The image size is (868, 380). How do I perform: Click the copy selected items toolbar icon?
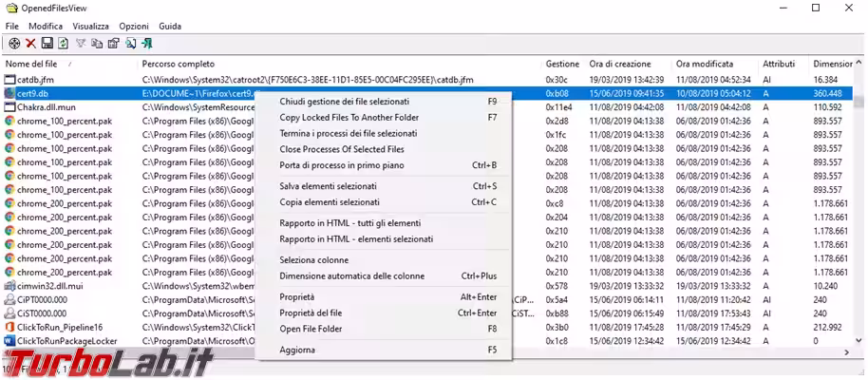pos(97,44)
